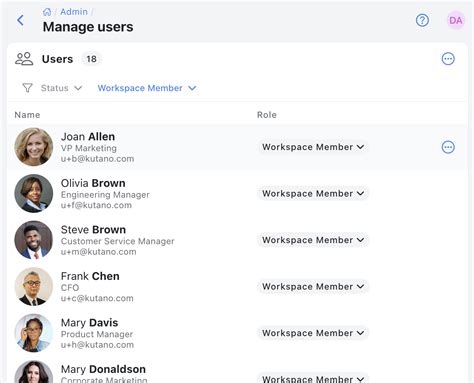The image size is (474, 383).
Task: Click the Manage users page title
Action: (x=88, y=27)
